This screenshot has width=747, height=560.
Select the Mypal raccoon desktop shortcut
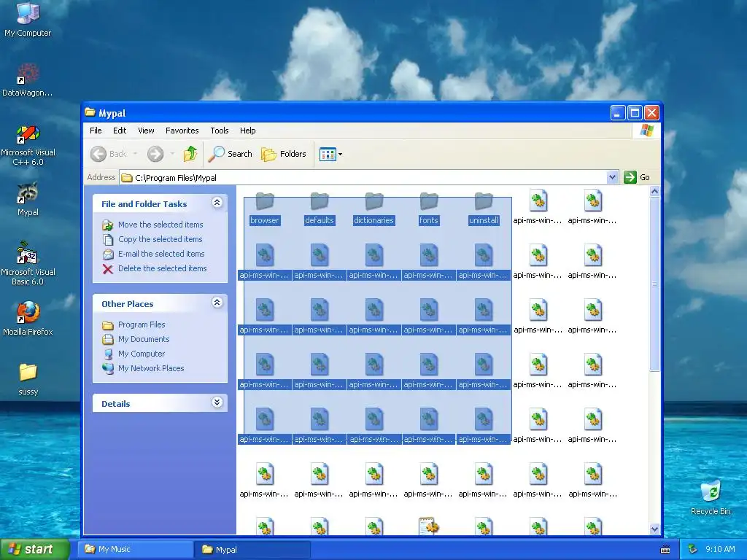point(28,199)
